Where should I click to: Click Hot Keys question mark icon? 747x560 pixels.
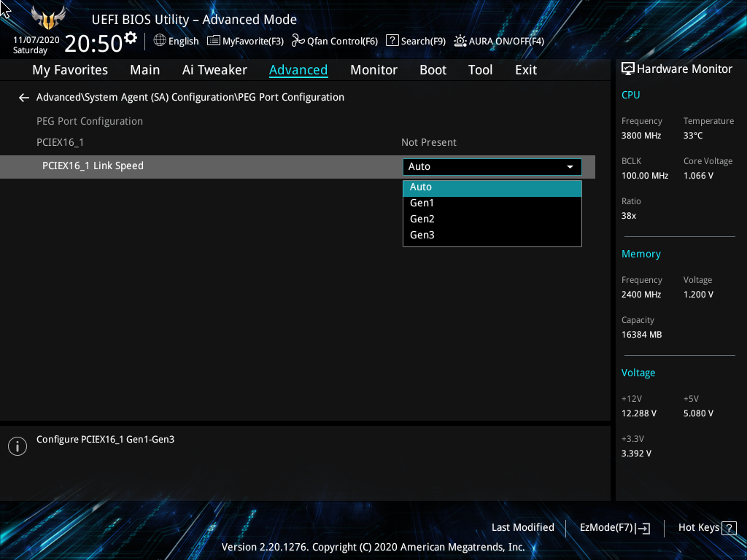[x=729, y=528]
